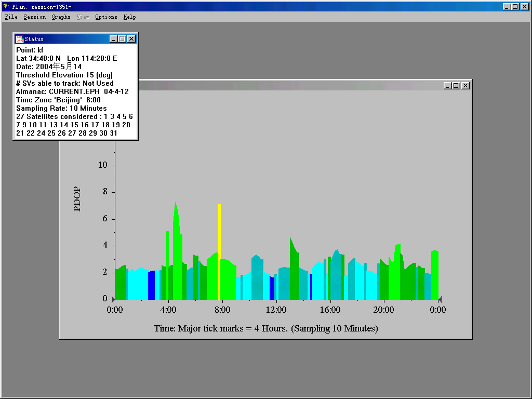Maximize the Status window
Viewport: 532px width, 399px height.
pos(122,39)
